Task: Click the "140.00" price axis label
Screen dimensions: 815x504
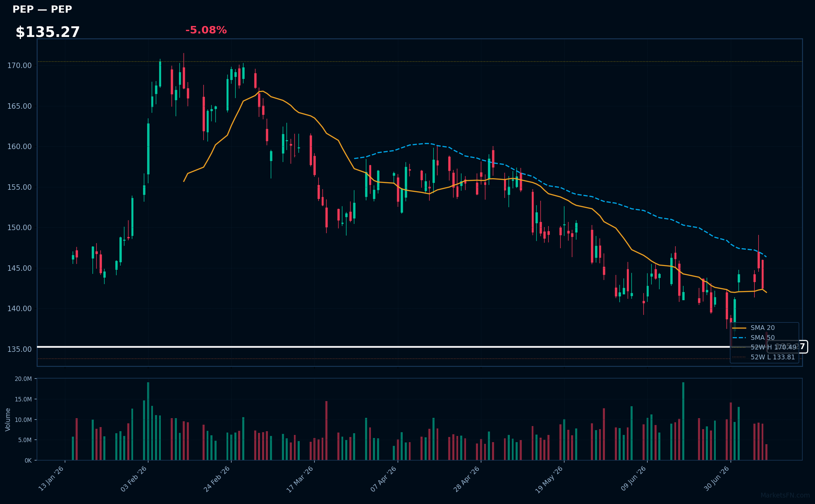Action: [20, 308]
